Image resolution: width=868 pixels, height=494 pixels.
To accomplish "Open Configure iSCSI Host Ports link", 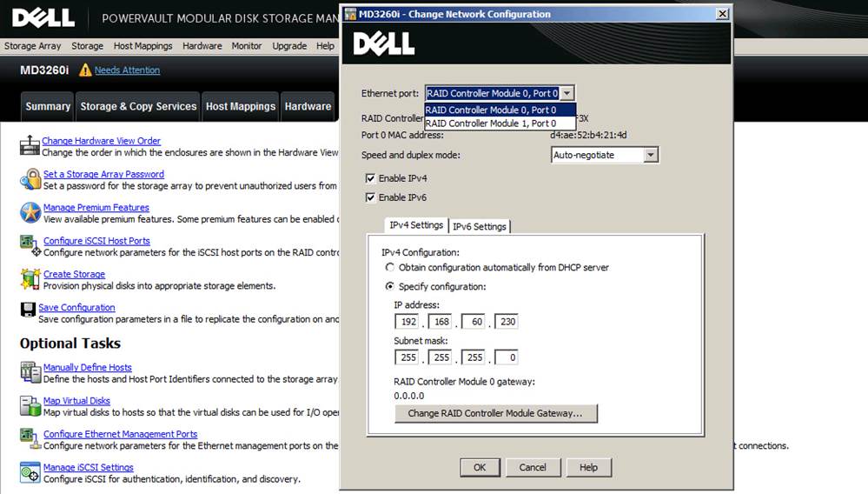I will (96, 241).
